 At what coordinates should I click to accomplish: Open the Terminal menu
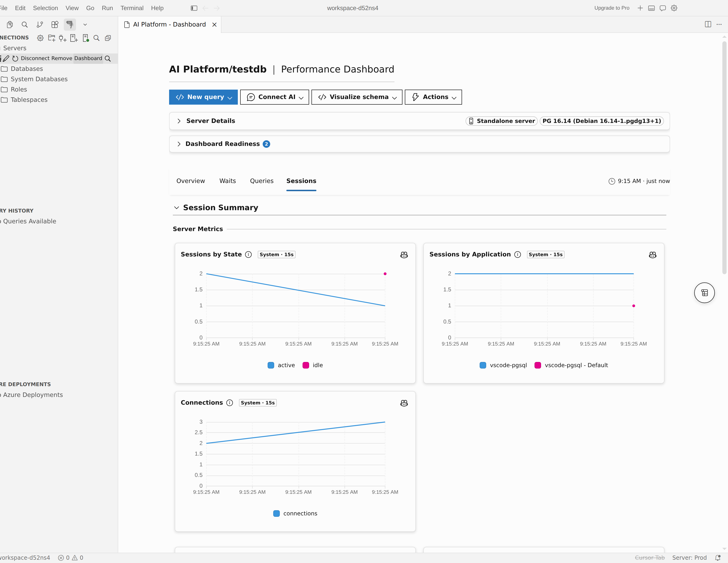click(132, 8)
